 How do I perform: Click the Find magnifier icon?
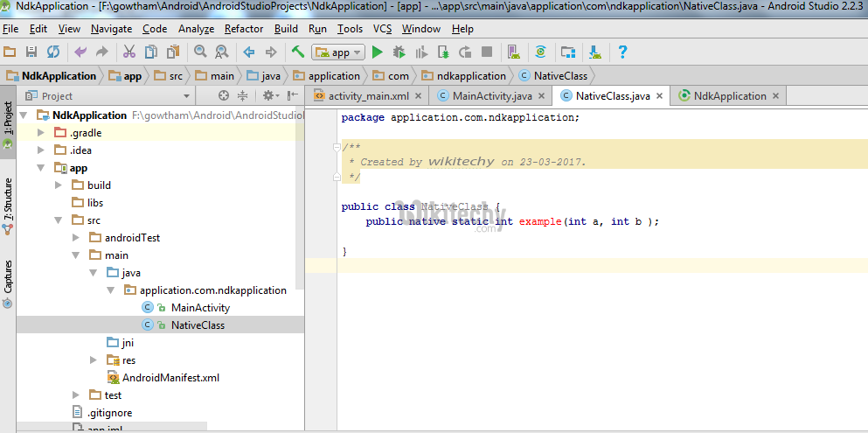point(200,52)
